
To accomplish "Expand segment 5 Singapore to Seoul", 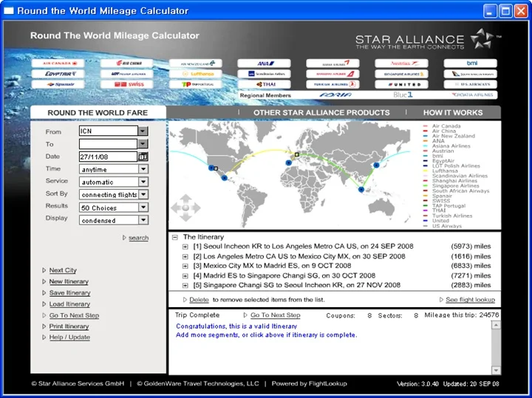I will (x=185, y=286).
